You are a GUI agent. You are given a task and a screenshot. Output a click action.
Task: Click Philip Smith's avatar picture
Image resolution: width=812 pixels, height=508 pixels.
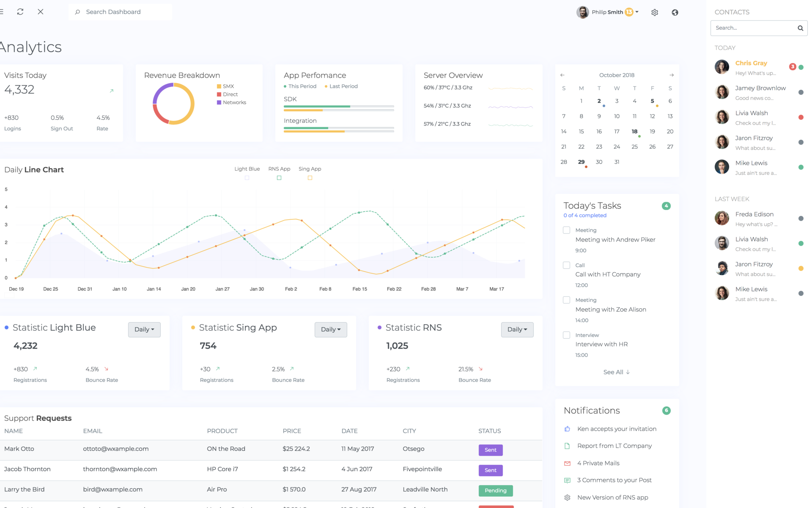pos(583,12)
